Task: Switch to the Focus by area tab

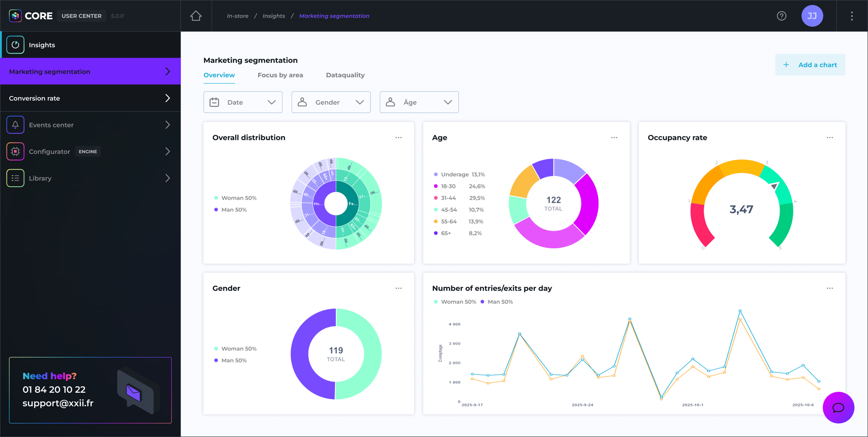Action: point(280,75)
